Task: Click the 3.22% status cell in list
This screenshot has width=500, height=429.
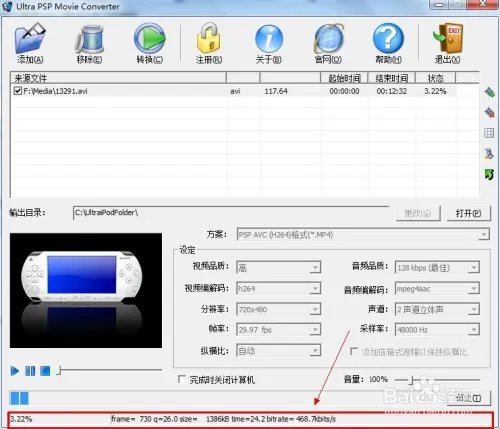Action: (435, 91)
